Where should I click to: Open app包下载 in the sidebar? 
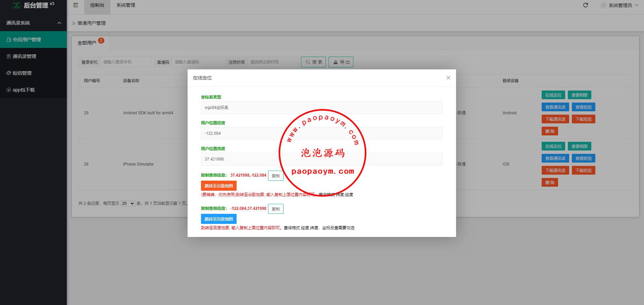[x=33, y=90]
